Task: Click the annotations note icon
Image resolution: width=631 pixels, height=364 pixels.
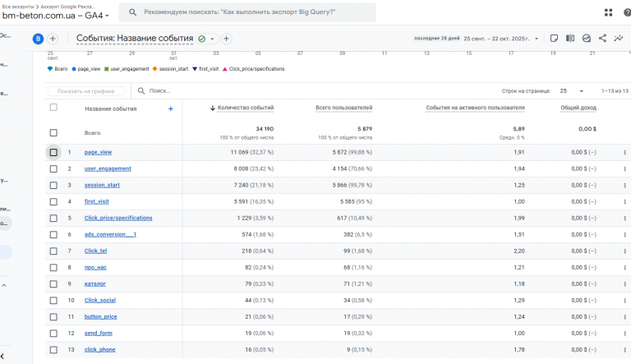Action: [555, 38]
